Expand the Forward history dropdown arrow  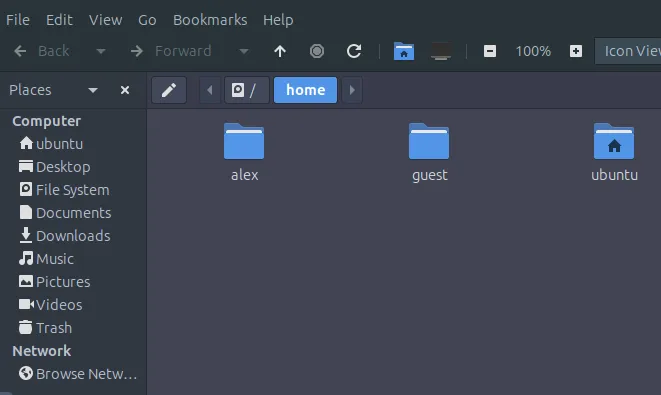244,51
